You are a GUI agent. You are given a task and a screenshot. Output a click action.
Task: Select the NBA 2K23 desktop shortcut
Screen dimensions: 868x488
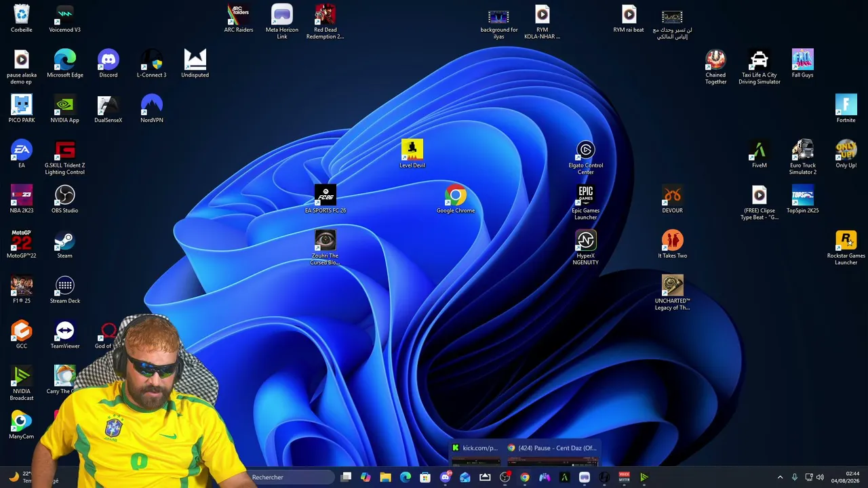tap(22, 199)
